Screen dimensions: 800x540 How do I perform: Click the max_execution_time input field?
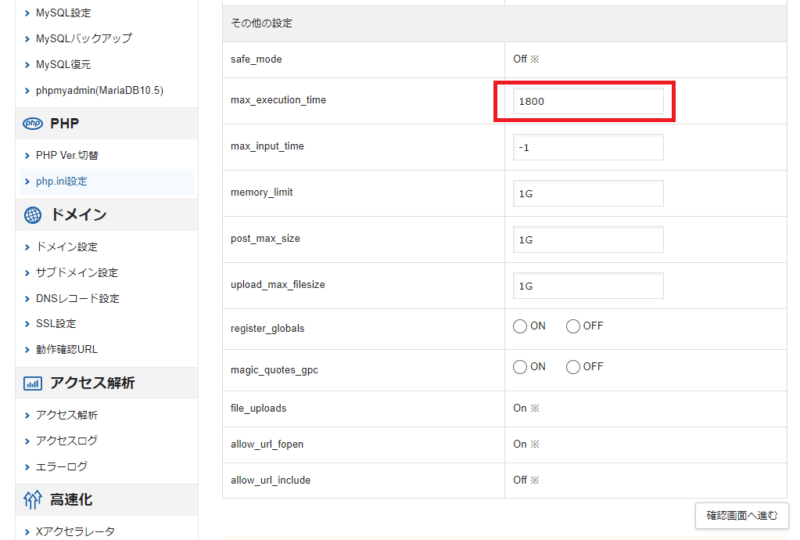(x=588, y=101)
